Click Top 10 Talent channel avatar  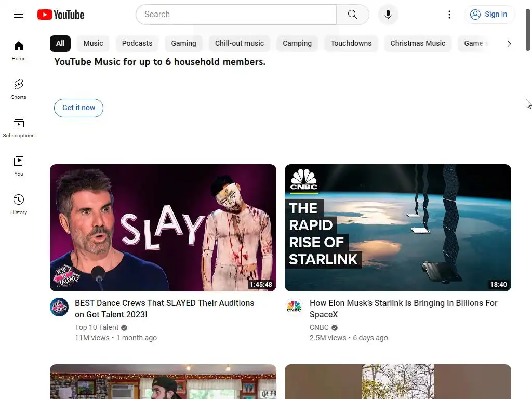tap(59, 307)
